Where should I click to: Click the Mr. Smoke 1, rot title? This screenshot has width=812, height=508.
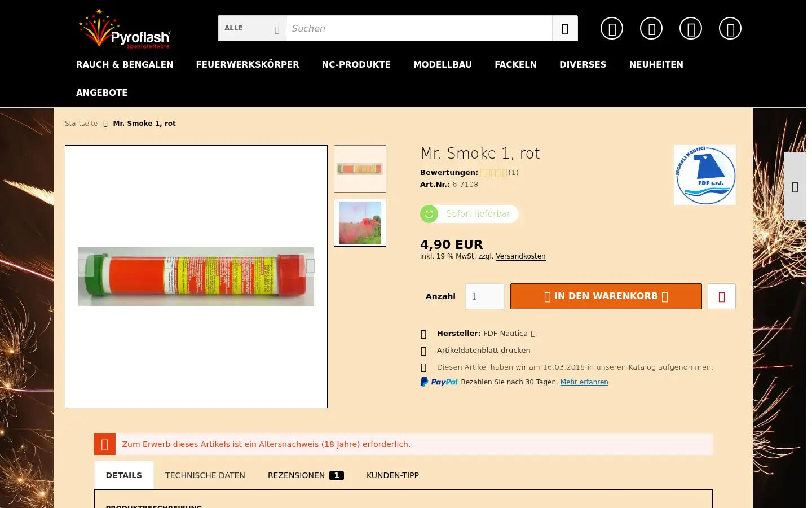click(480, 154)
